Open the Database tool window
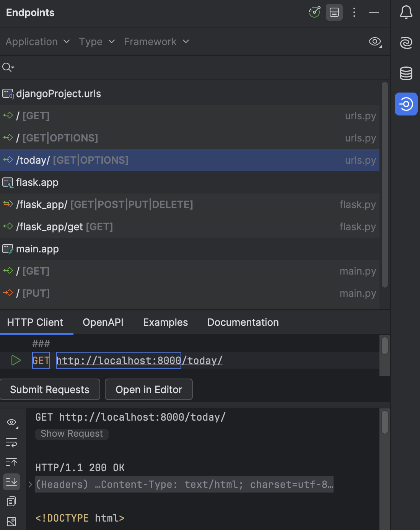Screen dimensions: 420x530 [x=406, y=73]
